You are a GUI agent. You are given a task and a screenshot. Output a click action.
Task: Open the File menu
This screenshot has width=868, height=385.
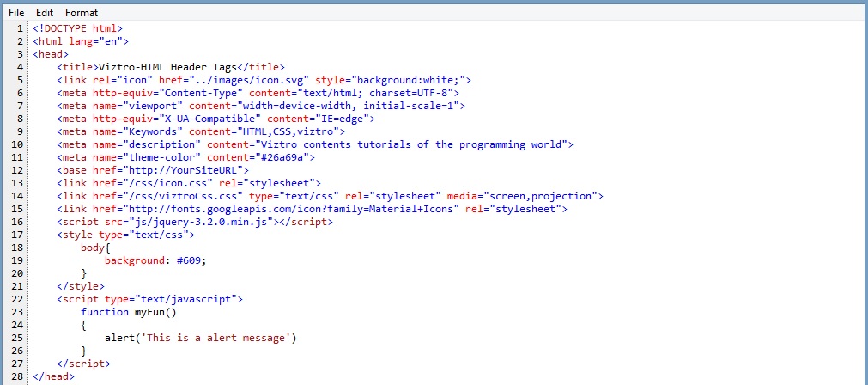tap(16, 12)
